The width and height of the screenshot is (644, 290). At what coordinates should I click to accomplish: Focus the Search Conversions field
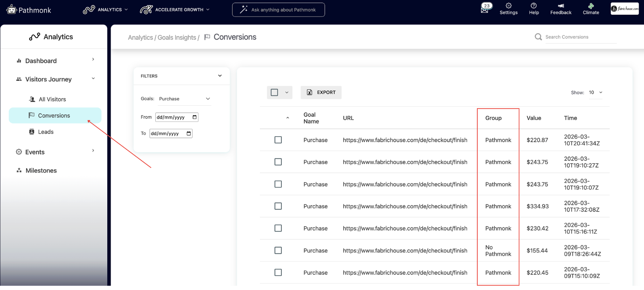(581, 37)
